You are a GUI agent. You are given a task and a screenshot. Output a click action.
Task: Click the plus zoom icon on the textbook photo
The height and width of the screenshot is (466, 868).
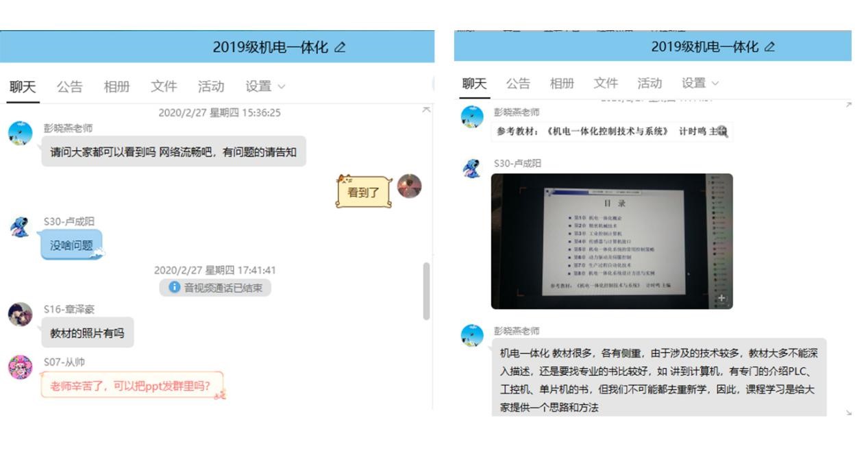(x=723, y=298)
